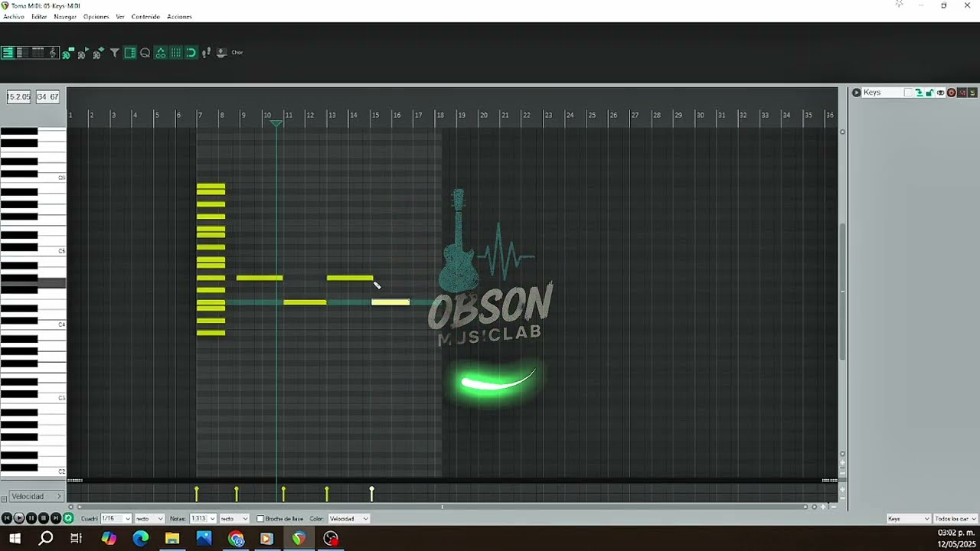Click the horizontal scrollbar thumb
The width and height of the screenshot is (980, 551).
pos(442,506)
